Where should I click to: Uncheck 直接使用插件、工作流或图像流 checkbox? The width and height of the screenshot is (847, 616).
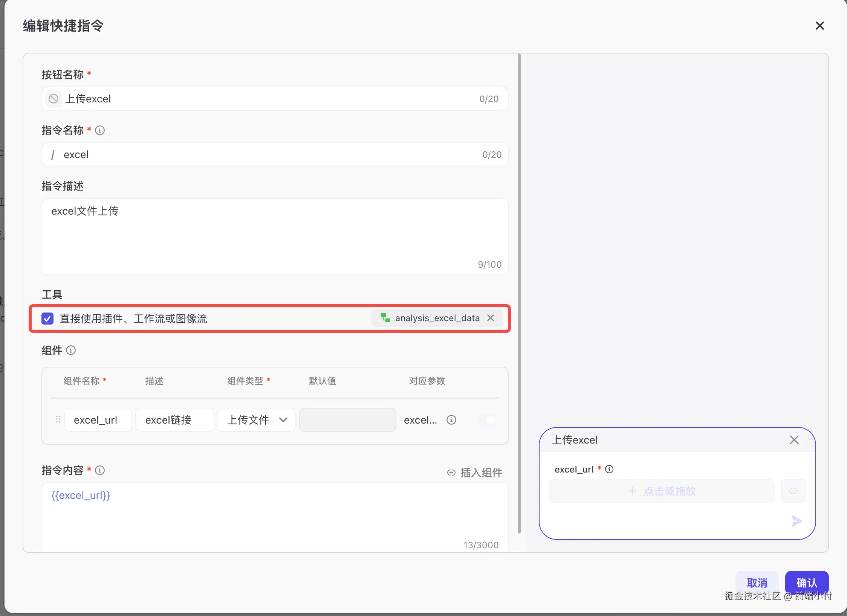[x=47, y=319]
